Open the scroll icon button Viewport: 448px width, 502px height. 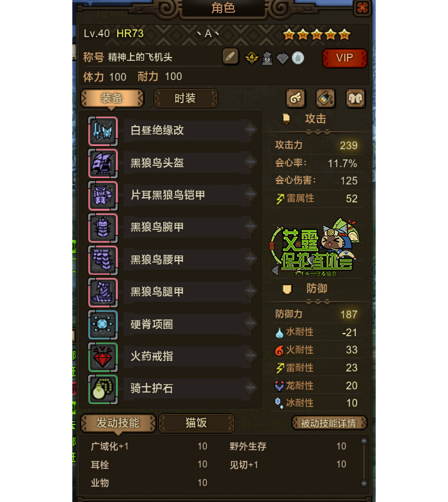[325, 98]
